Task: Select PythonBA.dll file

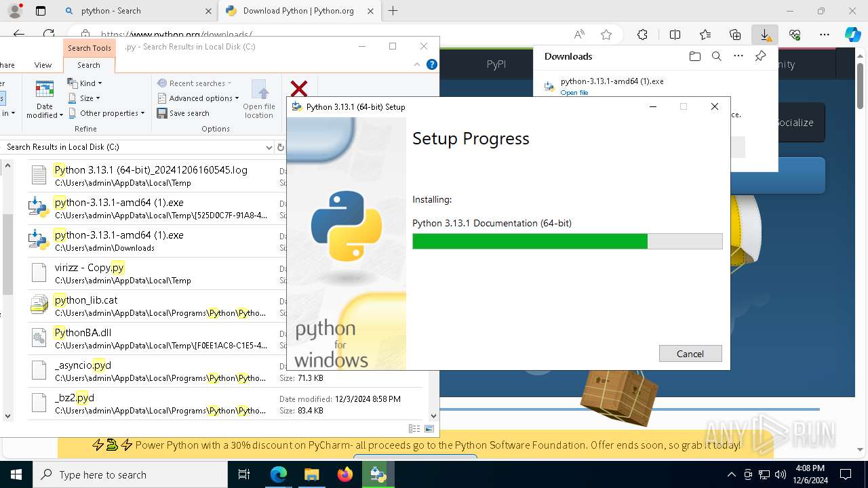Action: (x=151, y=338)
